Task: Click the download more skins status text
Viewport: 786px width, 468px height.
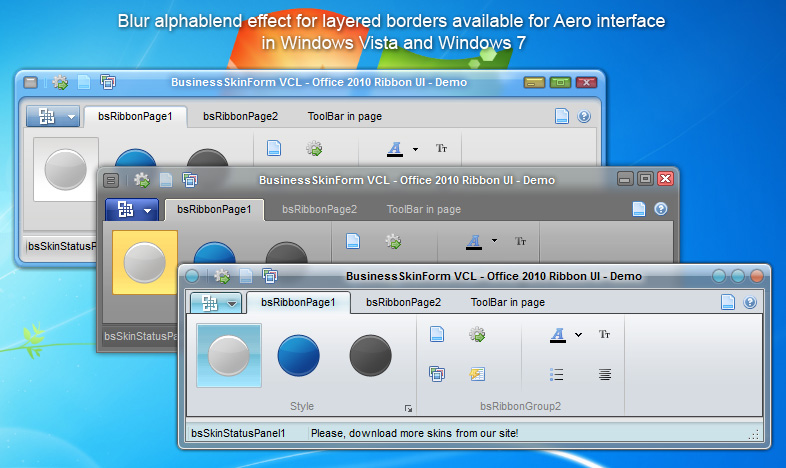Action: (415, 433)
